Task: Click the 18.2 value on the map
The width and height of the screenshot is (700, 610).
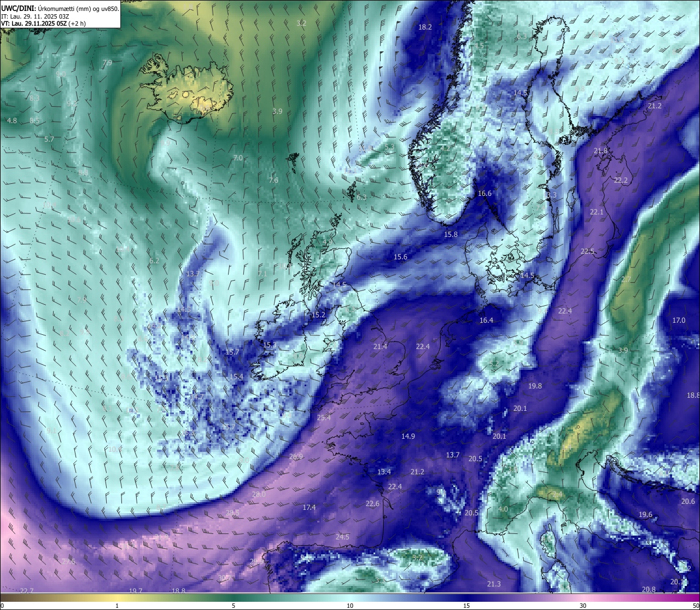Action: [425, 27]
